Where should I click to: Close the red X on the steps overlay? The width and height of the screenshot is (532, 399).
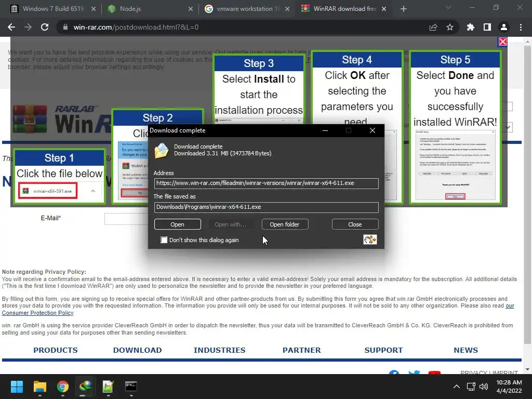(503, 42)
